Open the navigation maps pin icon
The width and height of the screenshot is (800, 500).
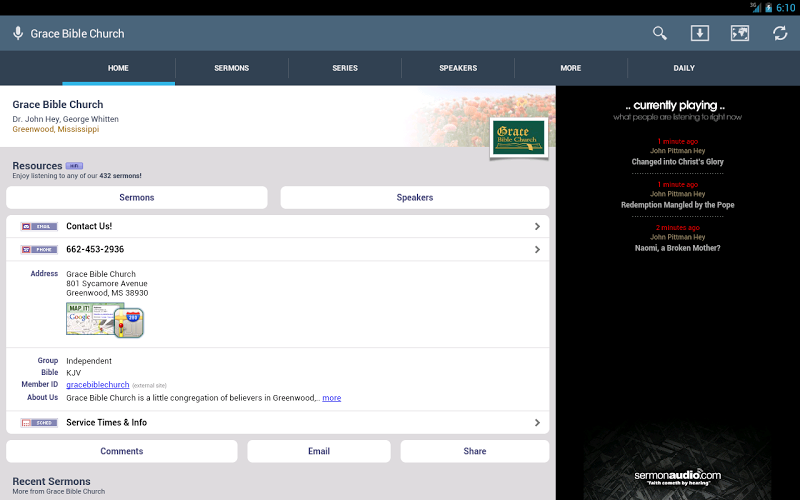click(129, 322)
